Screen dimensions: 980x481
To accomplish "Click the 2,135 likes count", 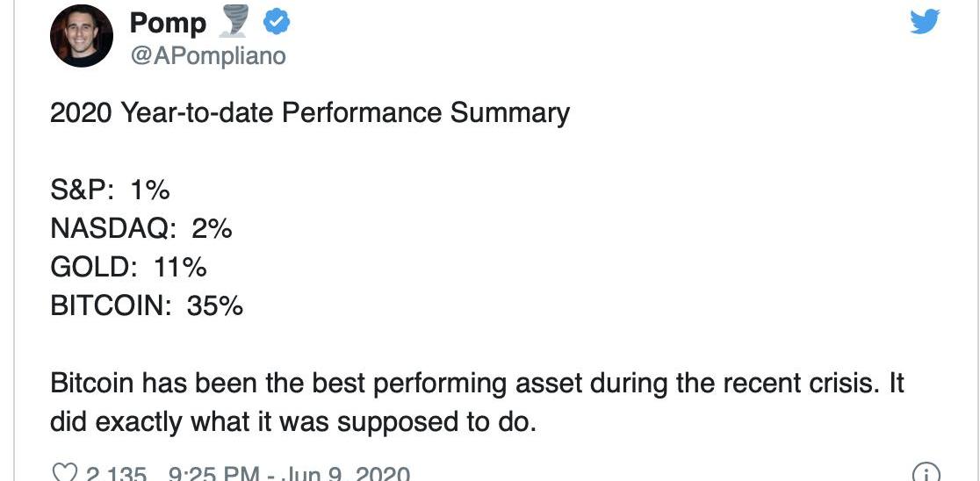I will (x=117, y=473).
